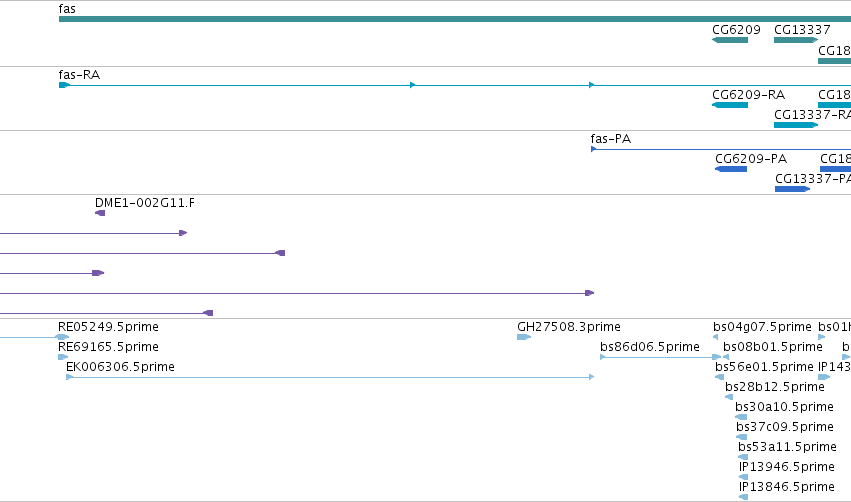
Task: Click the 'CG6209-RA' label
Action: (748, 95)
